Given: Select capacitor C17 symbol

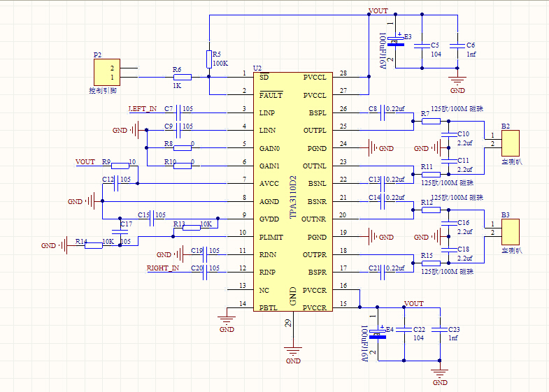Looking at the screenshot, I should pos(120,231).
